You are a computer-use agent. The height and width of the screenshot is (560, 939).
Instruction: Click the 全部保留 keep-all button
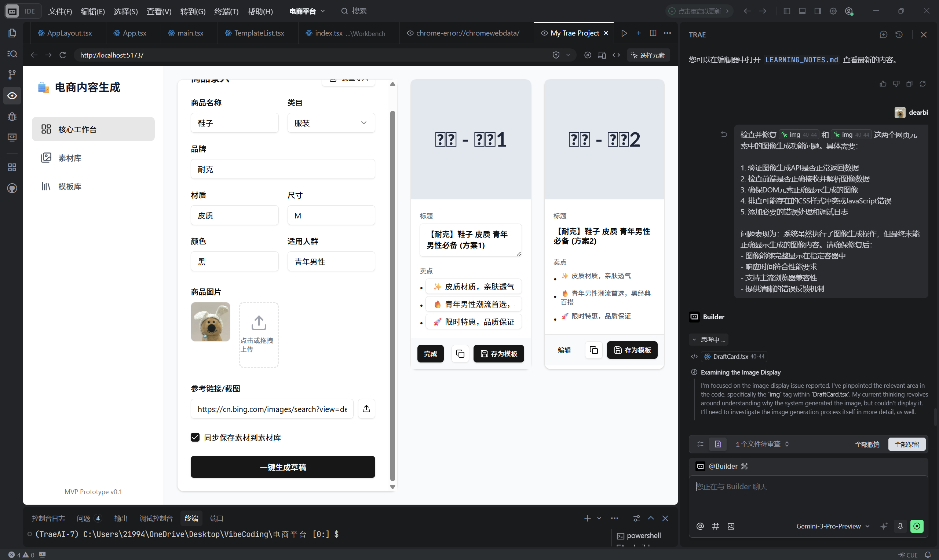907,444
